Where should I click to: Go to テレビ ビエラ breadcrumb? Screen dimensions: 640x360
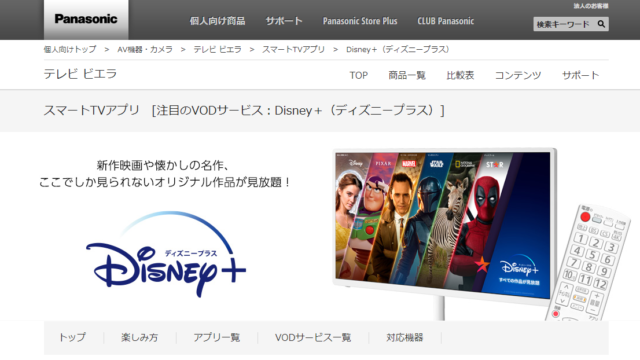pyautogui.click(x=217, y=49)
